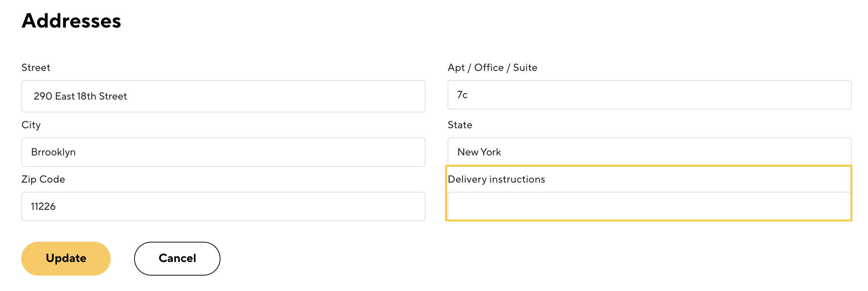The image size is (868, 291).
Task: Click the Zip Code label
Action: tap(43, 179)
